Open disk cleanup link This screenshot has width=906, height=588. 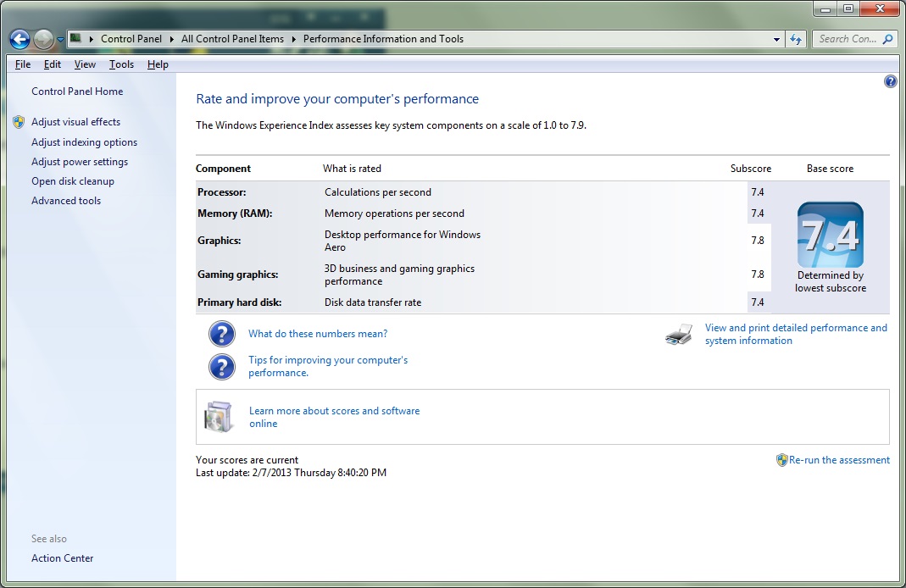point(73,181)
